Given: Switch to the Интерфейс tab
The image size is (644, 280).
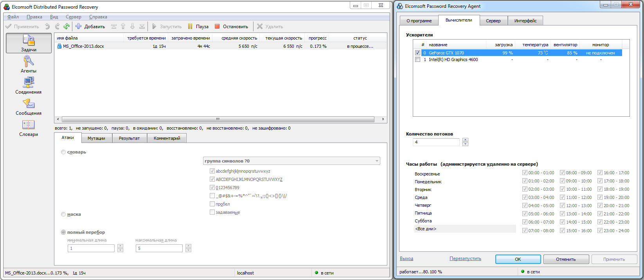Looking at the screenshot, I should click(x=525, y=21).
